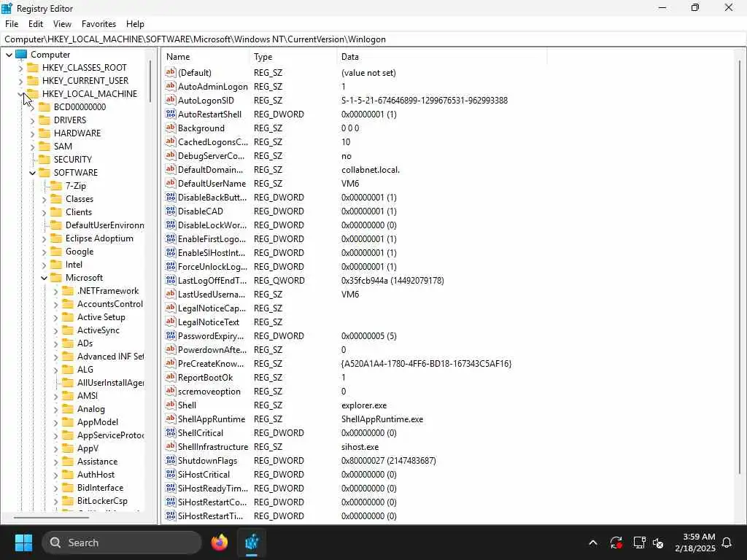Select the Intel folder icon
Viewport: 747px width, 560px height.
click(56, 264)
